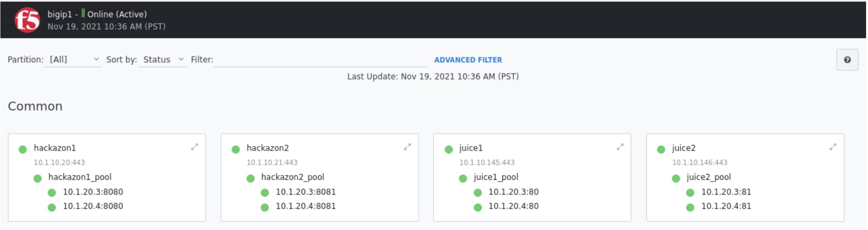The width and height of the screenshot is (868, 230).
Task: Click the F5 logo icon
Action: (x=27, y=20)
